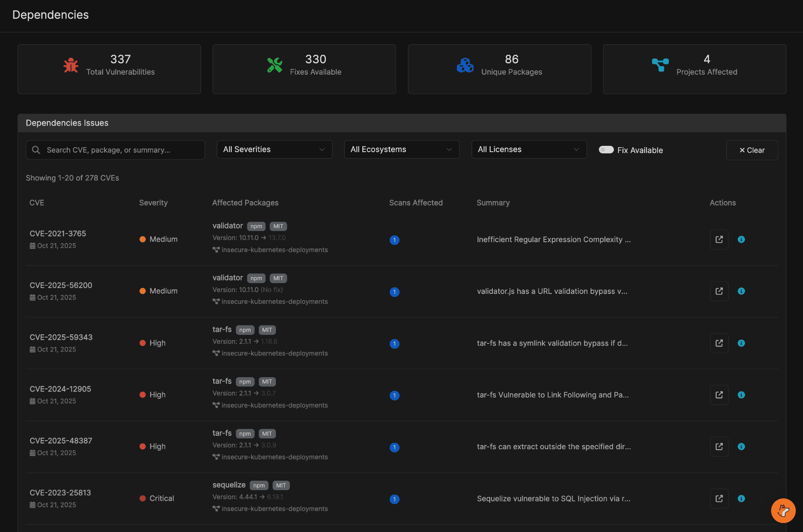Click the red bug Total Vulnerabilities icon

tap(71, 65)
